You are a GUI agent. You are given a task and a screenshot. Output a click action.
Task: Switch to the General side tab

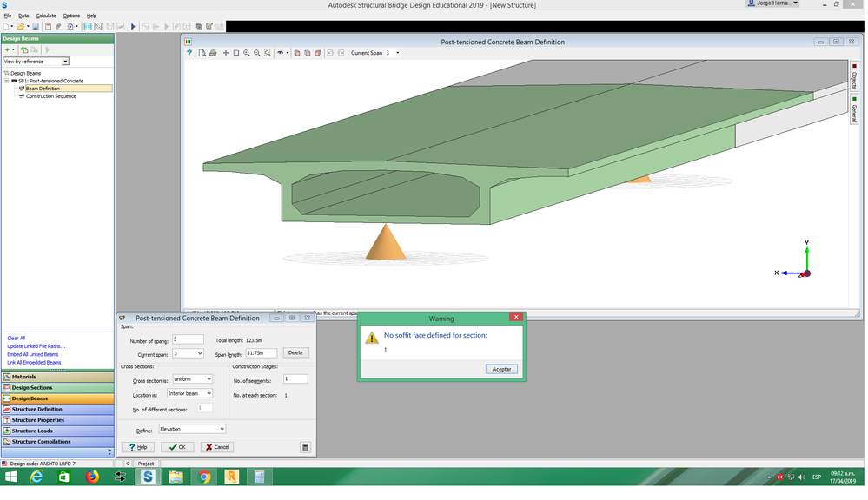(x=854, y=109)
